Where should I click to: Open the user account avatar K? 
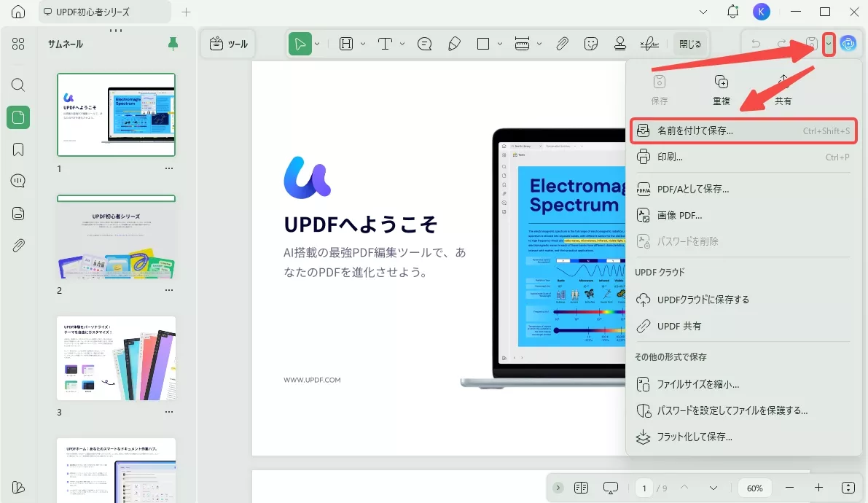[x=761, y=12]
